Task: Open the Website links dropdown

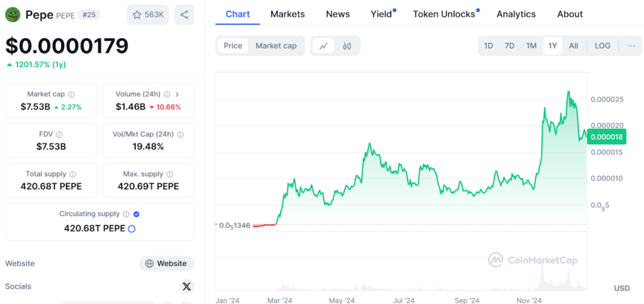Action: pyautogui.click(x=167, y=264)
